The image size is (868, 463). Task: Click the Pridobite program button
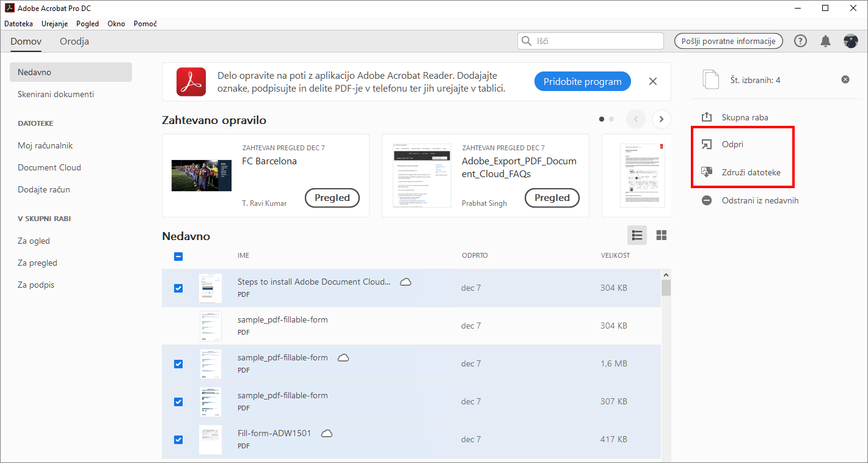pyautogui.click(x=583, y=81)
